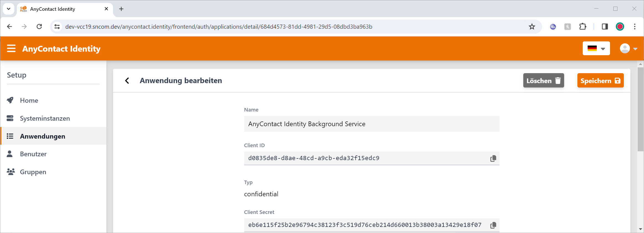Open the tab search dropdown

tap(9, 9)
